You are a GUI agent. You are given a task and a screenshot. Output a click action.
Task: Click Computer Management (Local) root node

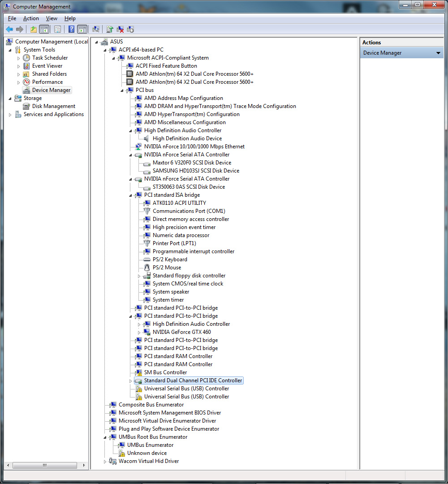pyautogui.click(x=52, y=41)
